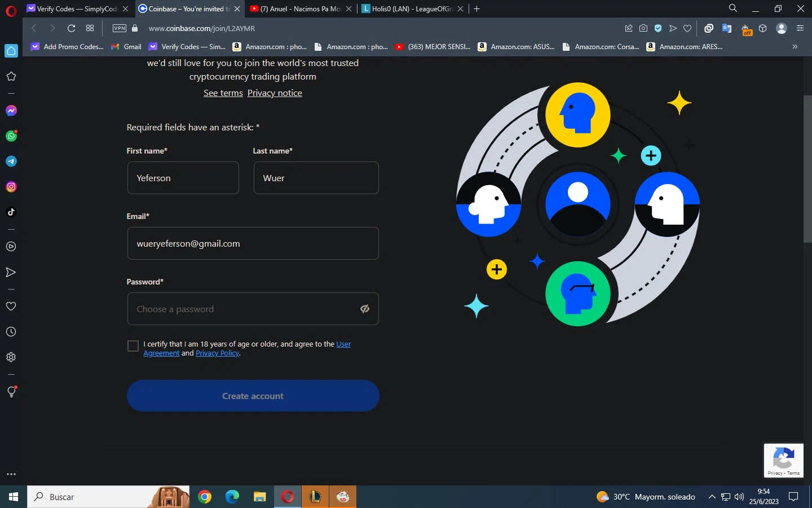Open the start page home icon in sidebar

11,51
